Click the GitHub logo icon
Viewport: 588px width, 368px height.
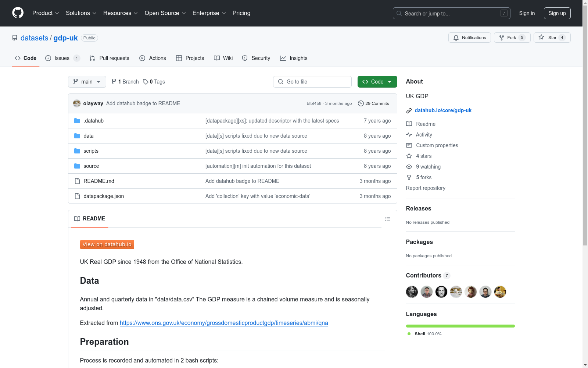[18, 13]
